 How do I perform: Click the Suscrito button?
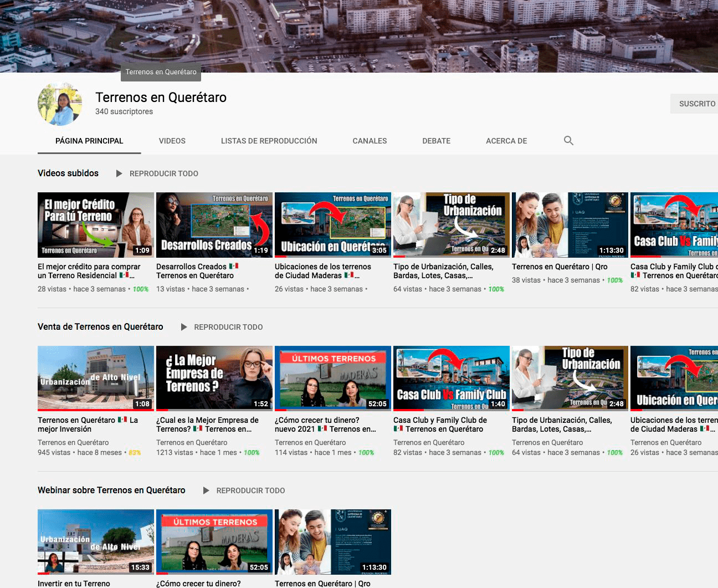(x=695, y=104)
